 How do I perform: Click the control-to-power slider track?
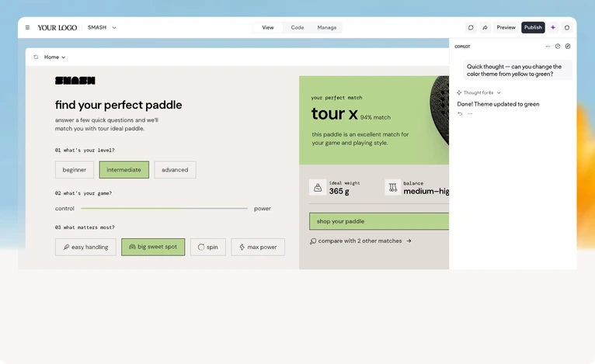tap(164, 209)
